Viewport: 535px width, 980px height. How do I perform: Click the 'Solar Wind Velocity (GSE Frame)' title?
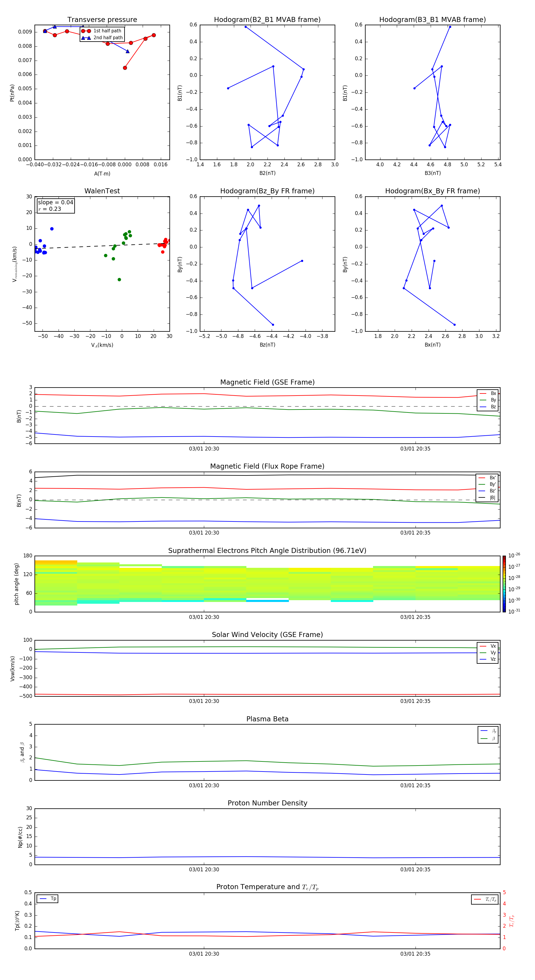click(x=267, y=635)
